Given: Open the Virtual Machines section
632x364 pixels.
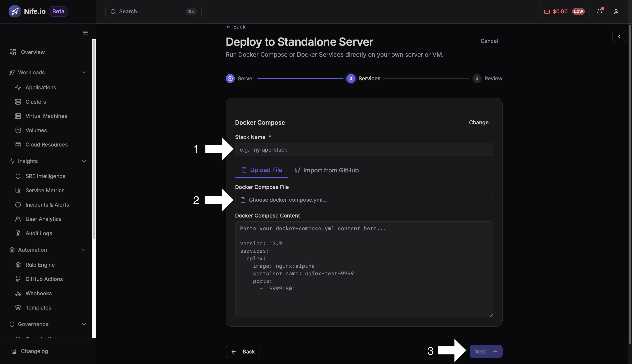Looking at the screenshot, I should coord(46,116).
